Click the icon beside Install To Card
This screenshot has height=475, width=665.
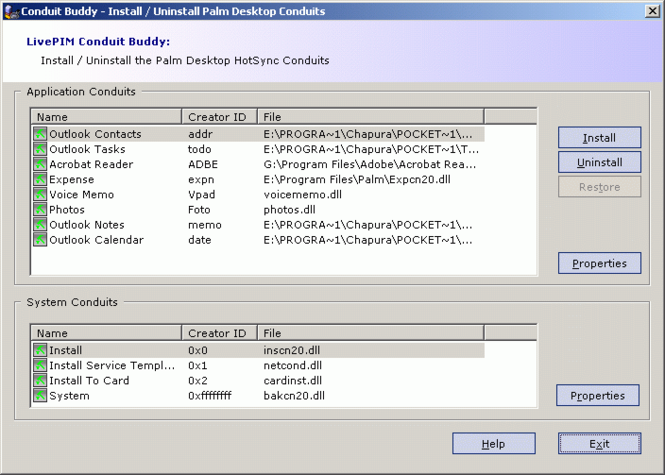point(40,380)
